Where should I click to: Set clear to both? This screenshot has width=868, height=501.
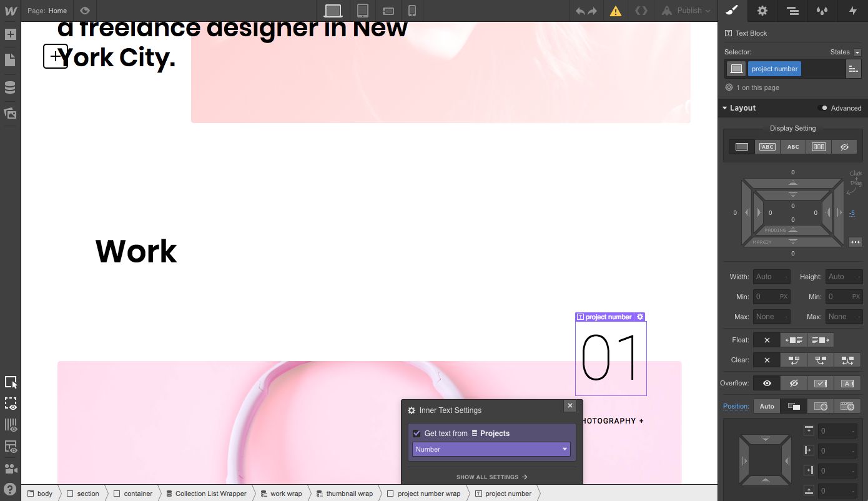click(847, 360)
